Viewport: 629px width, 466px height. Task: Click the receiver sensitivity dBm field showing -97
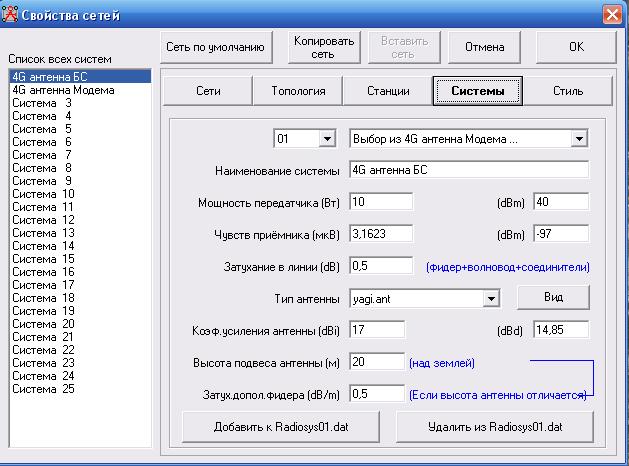[x=561, y=234]
